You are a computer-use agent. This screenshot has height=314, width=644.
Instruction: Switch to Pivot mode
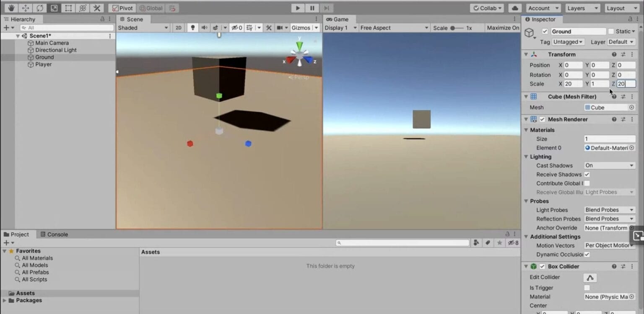coord(121,8)
